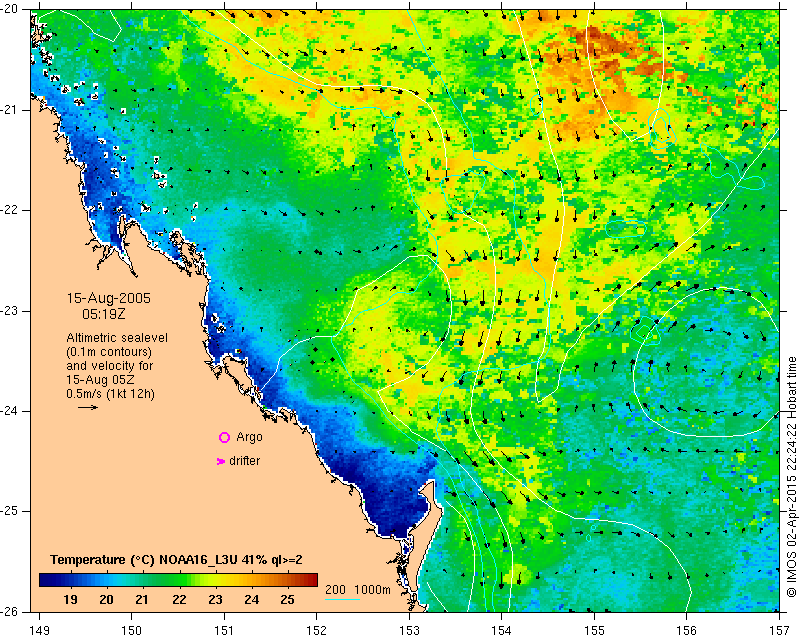
Task: Click the longitude axis label 157
Action: pos(780,631)
